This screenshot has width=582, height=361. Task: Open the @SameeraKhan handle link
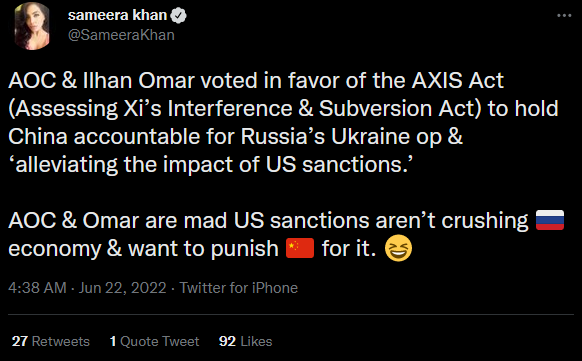click(121, 35)
